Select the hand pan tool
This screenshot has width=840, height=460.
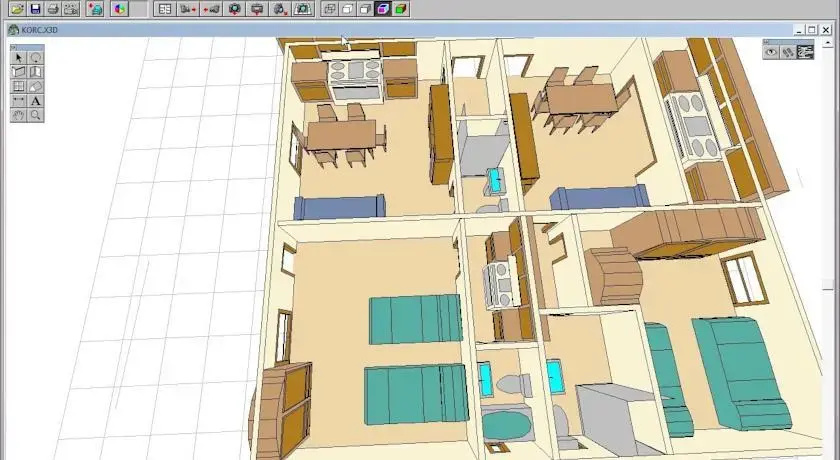pos(19,115)
